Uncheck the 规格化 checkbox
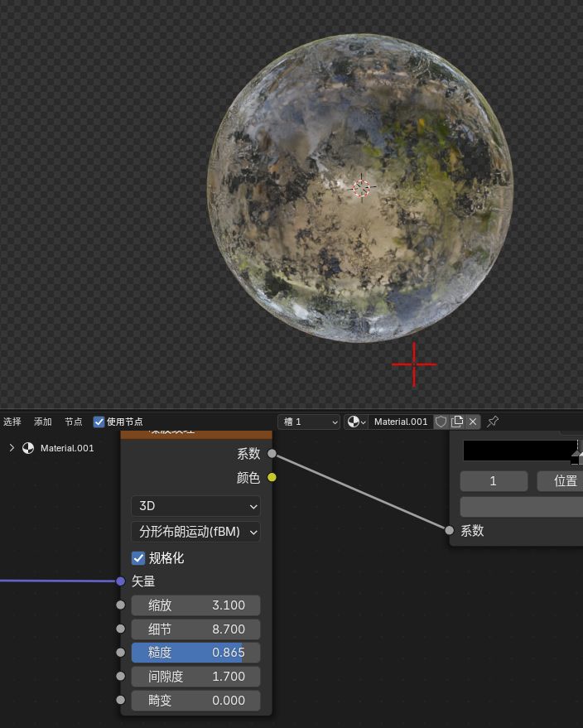The image size is (583, 728). pos(138,558)
